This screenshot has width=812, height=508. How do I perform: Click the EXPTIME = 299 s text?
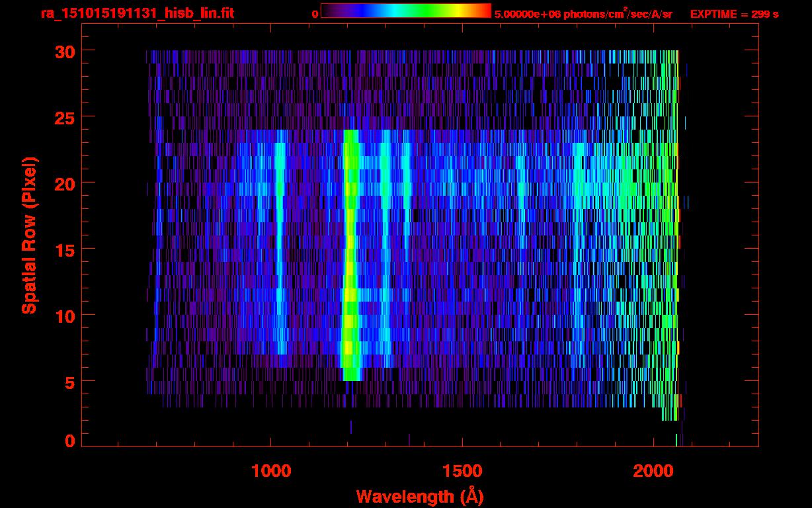point(734,14)
